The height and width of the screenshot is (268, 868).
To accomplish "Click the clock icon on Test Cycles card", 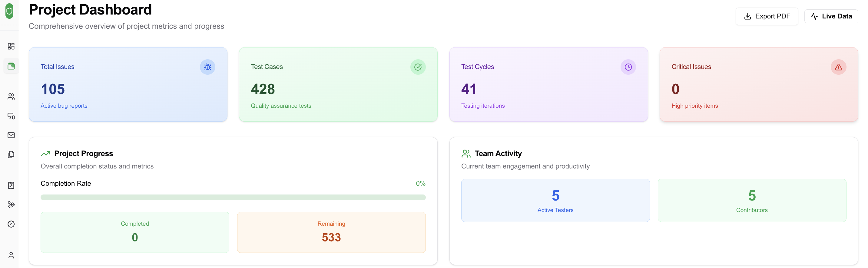I will click(x=628, y=67).
